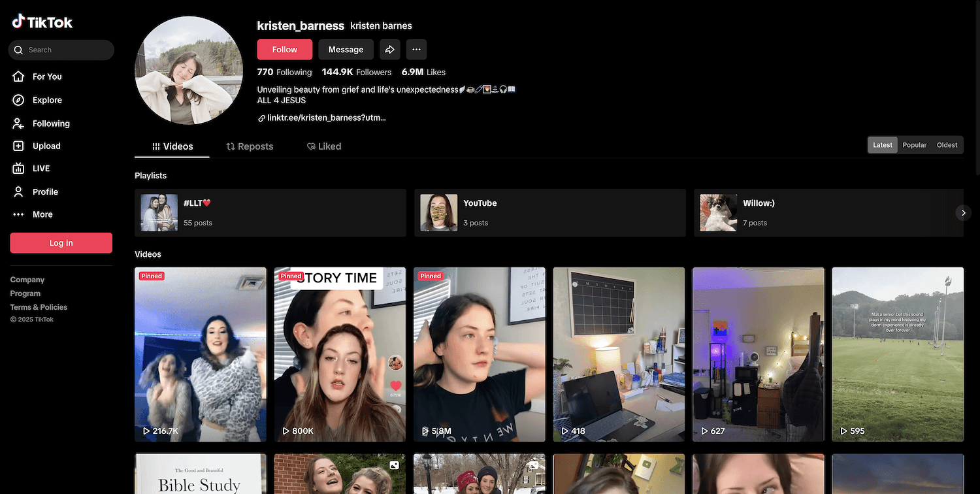The width and height of the screenshot is (980, 494).
Task: Sort videos by Oldest
Action: coord(947,145)
